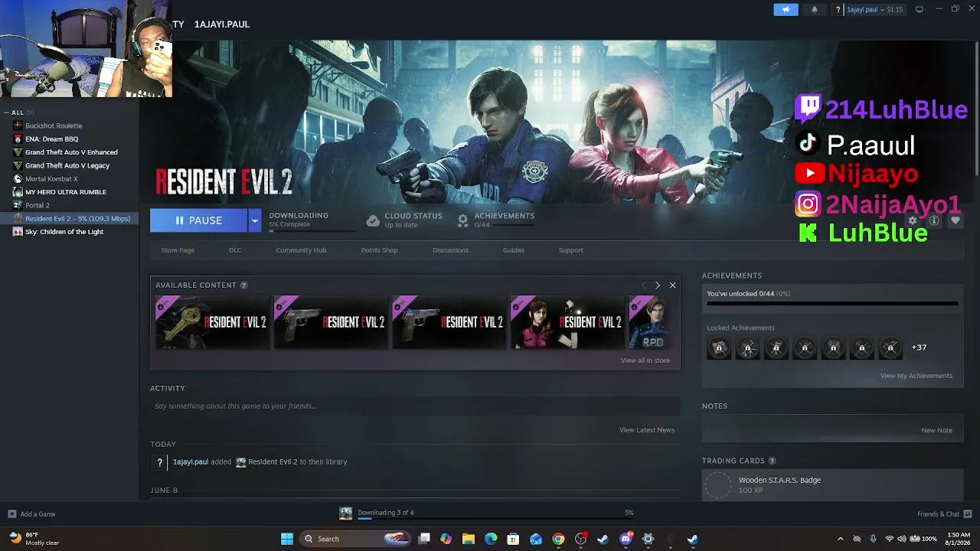
Task: Click the Portal 2 game icon
Action: coord(18,205)
